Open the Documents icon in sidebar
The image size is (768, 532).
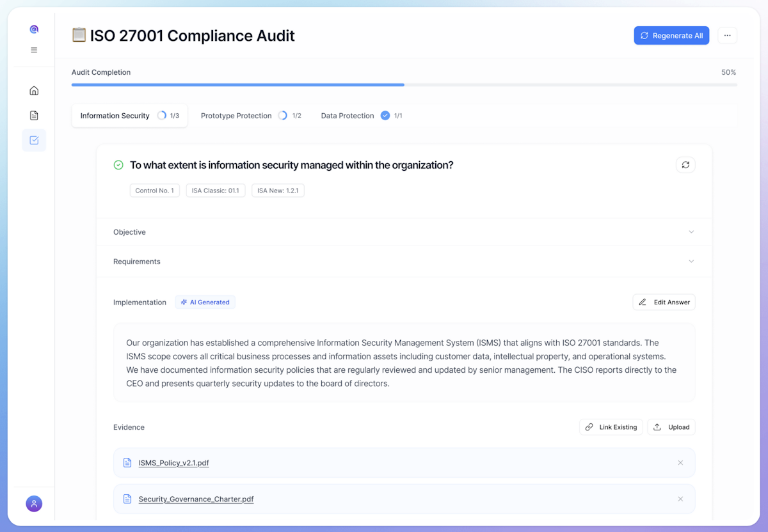point(34,116)
